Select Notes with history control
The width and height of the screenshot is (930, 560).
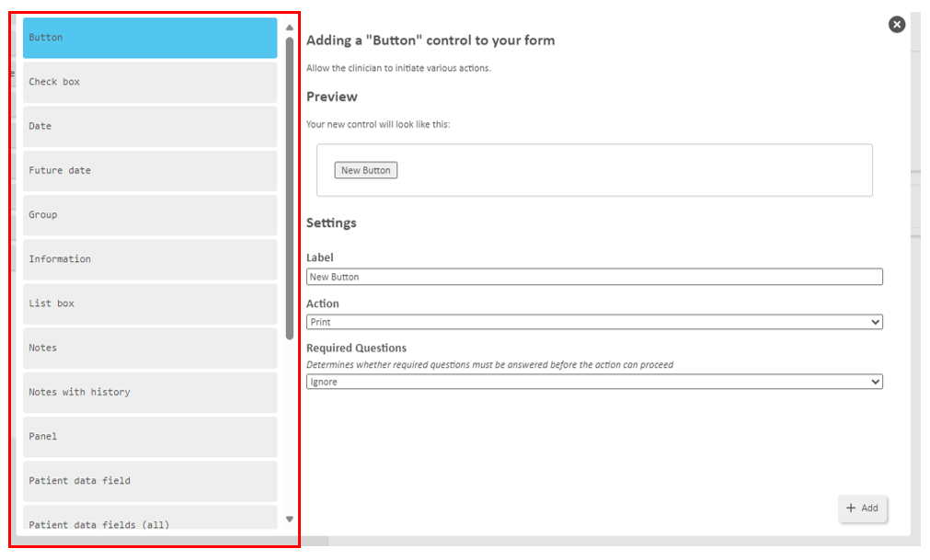pyautogui.click(x=150, y=392)
